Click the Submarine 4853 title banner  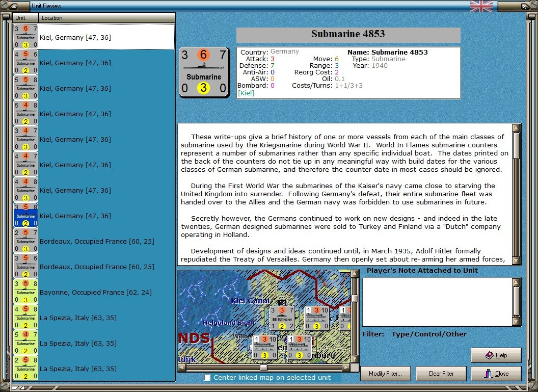(x=348, y=35)
